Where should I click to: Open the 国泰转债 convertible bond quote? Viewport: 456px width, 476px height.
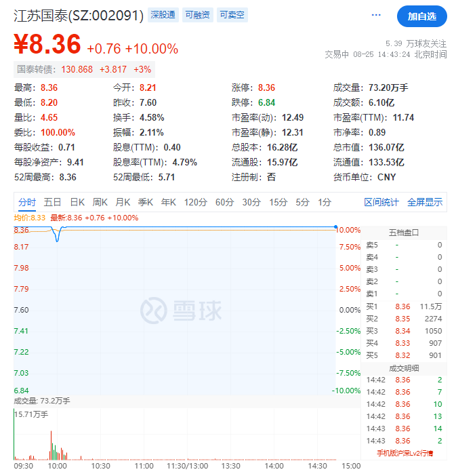(84, 69)
